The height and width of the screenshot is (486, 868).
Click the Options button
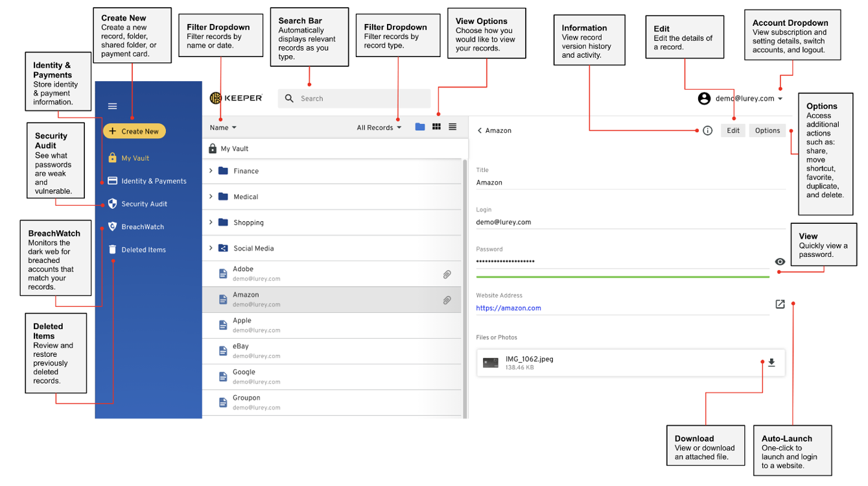click(768, 130)
